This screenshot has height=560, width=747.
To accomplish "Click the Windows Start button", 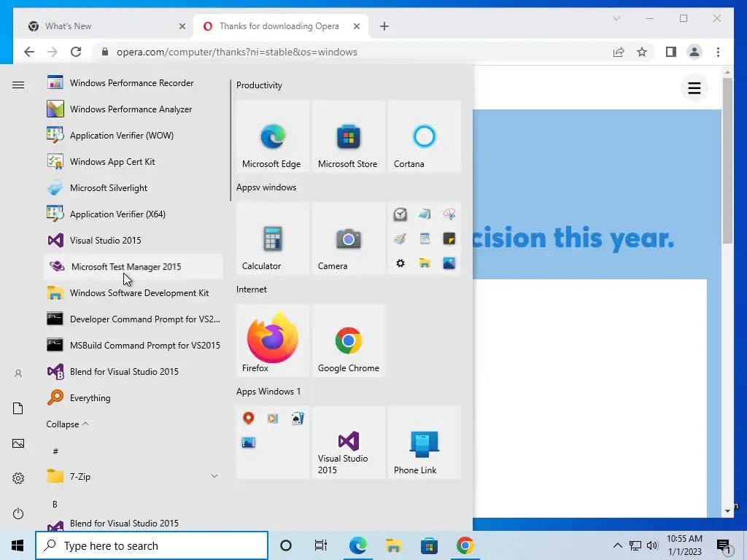I will click(18, 545).
